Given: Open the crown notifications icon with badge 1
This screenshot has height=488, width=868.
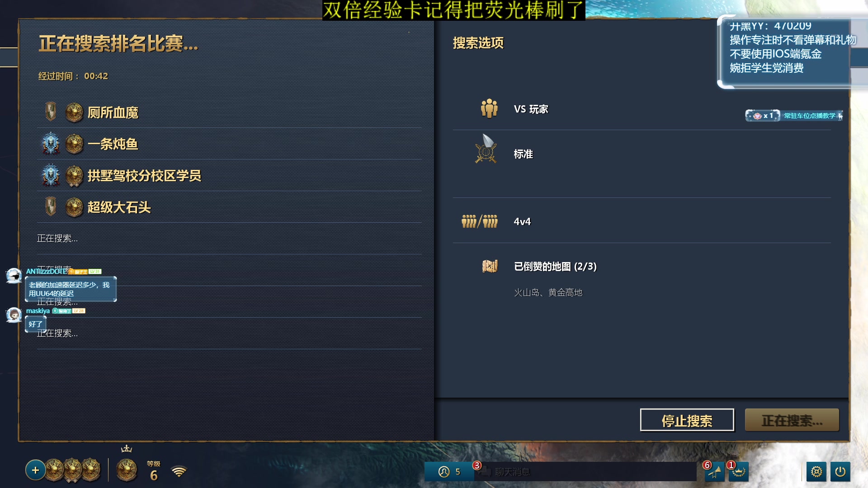Looking at the screenshot, I should pyautogui.click(x=739, y=472).
